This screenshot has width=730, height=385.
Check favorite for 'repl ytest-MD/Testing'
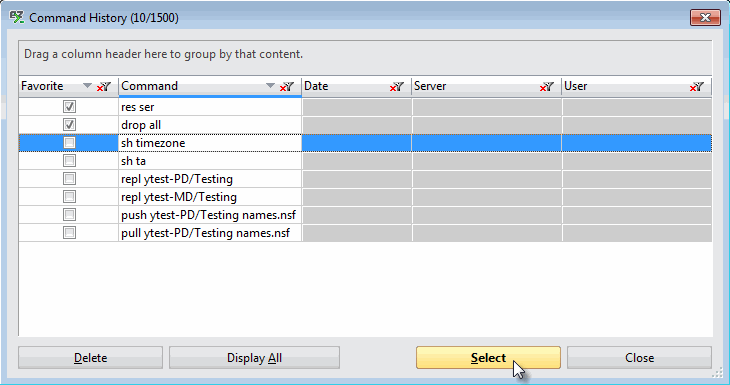point(69,197)
